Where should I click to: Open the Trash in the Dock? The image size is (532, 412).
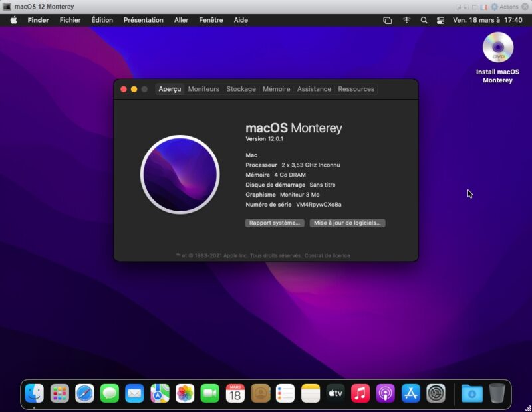(x=497, y=393)
